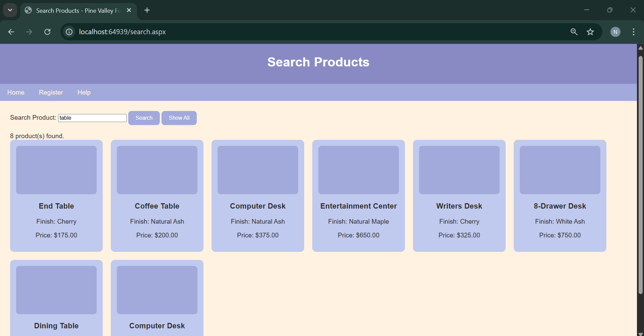
Task: Open the tab list chevron
Action: tap(10, 10)
